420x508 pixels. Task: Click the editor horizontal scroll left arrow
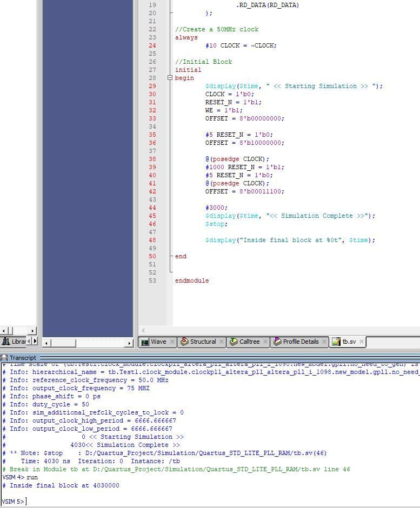click(x=143, y=330)
